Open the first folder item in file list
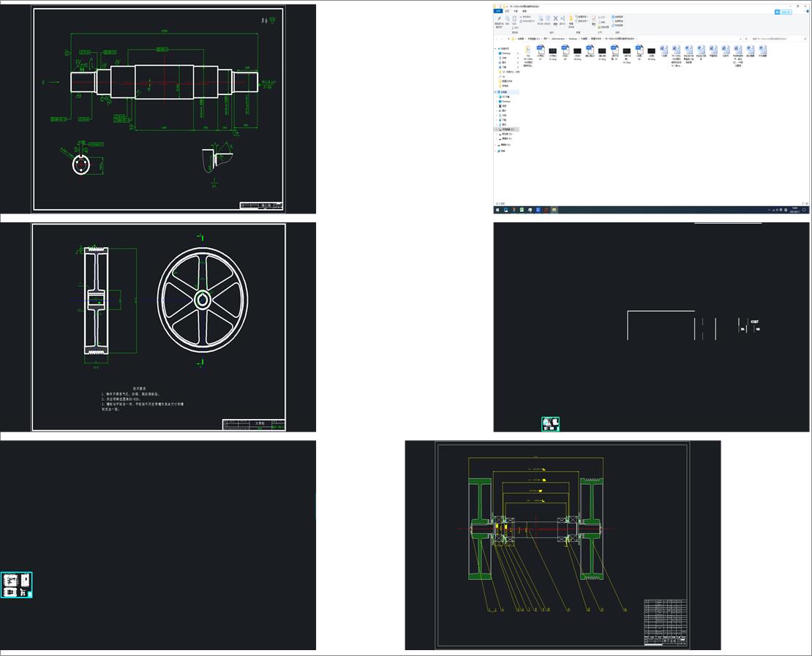Screen dimensions: 812x656 click(527, 56)
